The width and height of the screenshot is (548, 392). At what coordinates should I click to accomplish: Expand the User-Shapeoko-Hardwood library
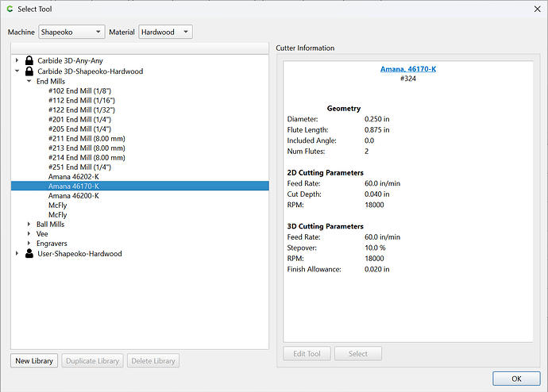[17, 253]
